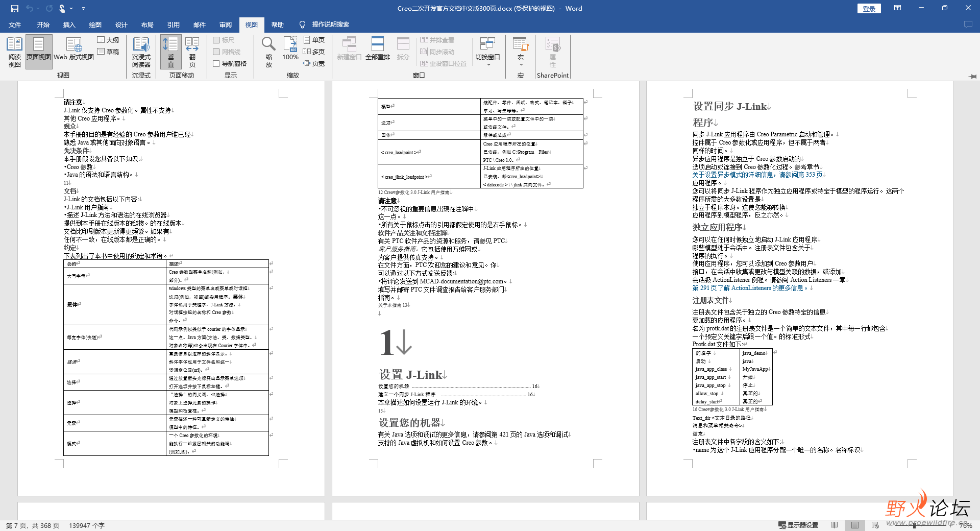The image size is (980, 531).
Task: Click the Undo arrow icon
Action: coord(30,9)
